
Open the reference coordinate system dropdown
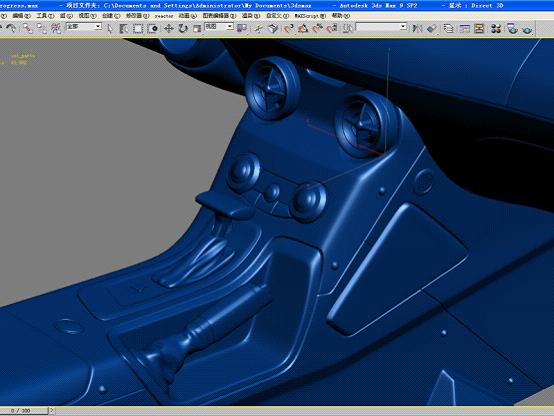[219, 27]
